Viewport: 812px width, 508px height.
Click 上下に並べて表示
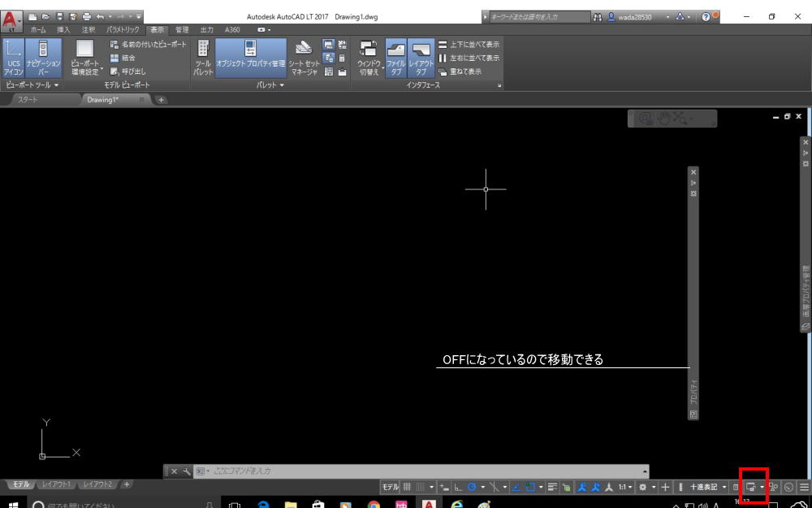[x=469, y=45]
